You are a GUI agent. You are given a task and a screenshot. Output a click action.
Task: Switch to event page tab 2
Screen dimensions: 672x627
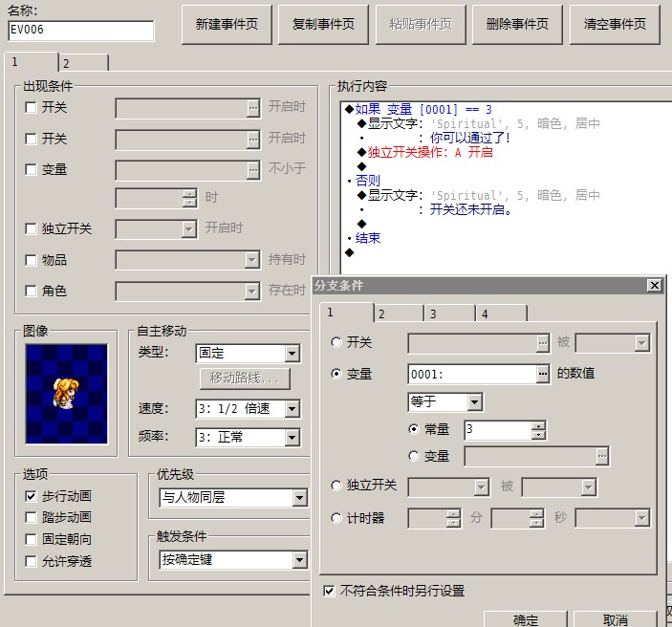coord(83,63)
